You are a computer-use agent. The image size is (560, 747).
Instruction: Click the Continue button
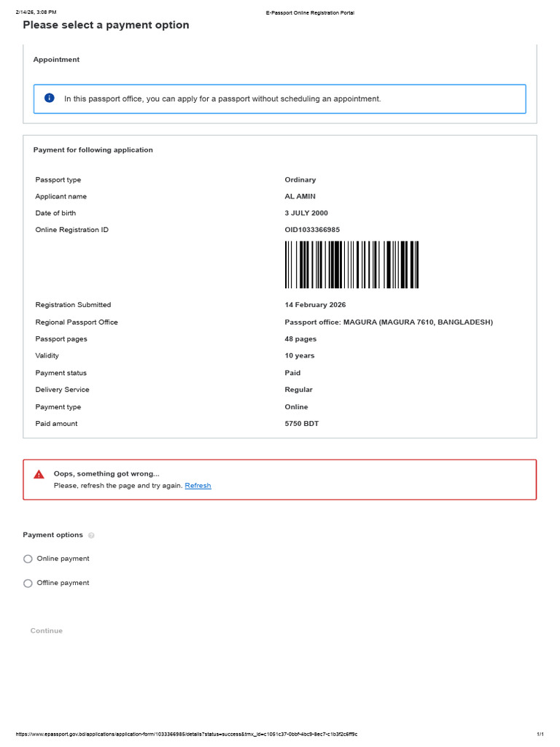(47, 631)
